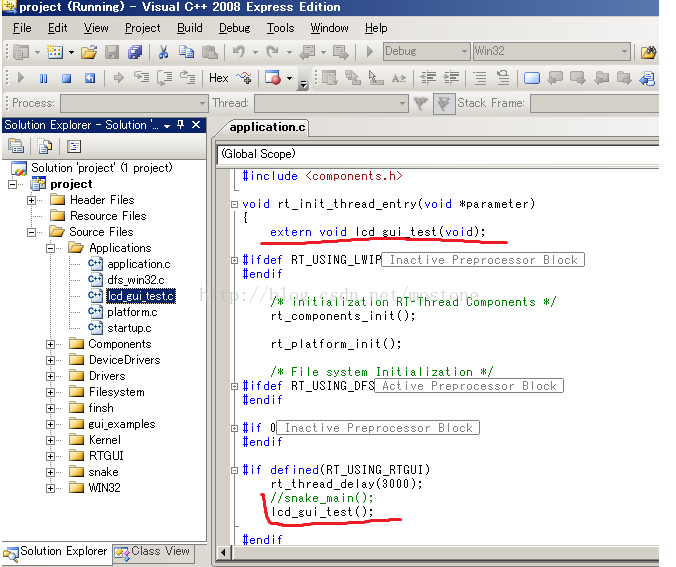
Task: Click the Properties icon in Solution Explorer
Action: (16, 147)
